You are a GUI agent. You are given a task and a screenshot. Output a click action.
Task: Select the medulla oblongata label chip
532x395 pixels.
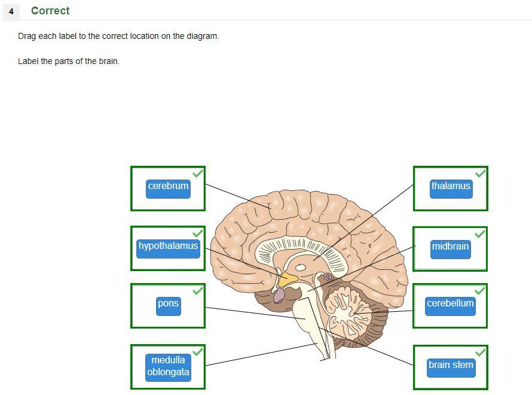[169, 368]
